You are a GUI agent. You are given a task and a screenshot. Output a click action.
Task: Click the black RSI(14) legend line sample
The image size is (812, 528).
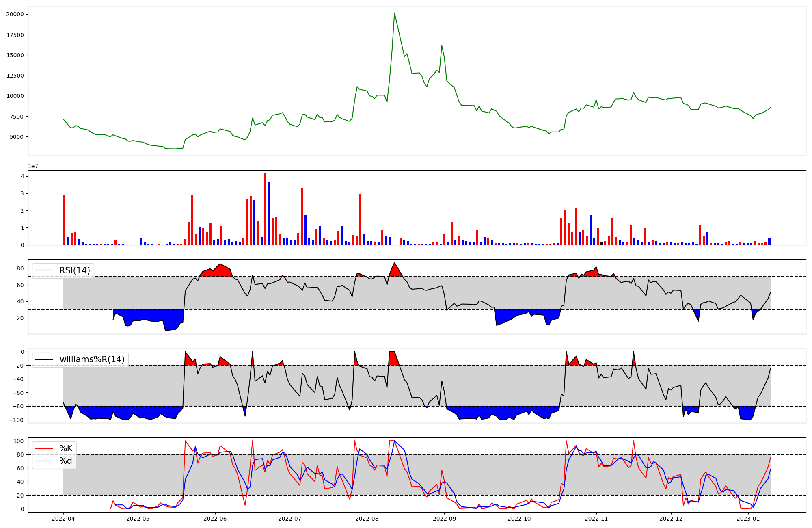pyautogui.click(x=44, y=270)
